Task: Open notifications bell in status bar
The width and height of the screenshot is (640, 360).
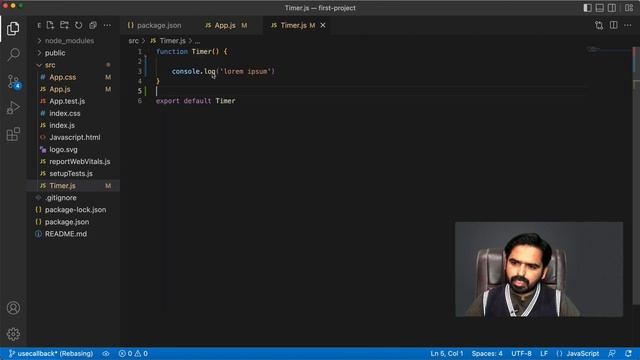Action: click(x=628, y=353)
